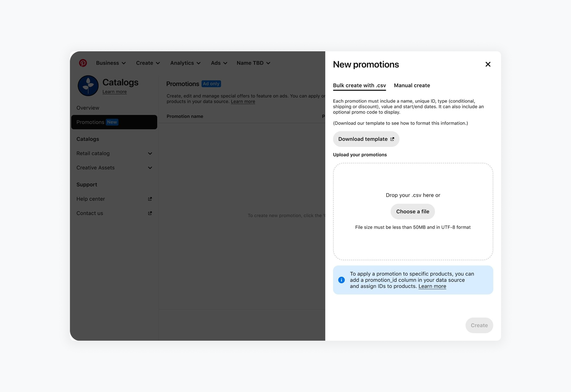
Task: Click the Catalogs profile avatar icon
Action: click(88, 86)
